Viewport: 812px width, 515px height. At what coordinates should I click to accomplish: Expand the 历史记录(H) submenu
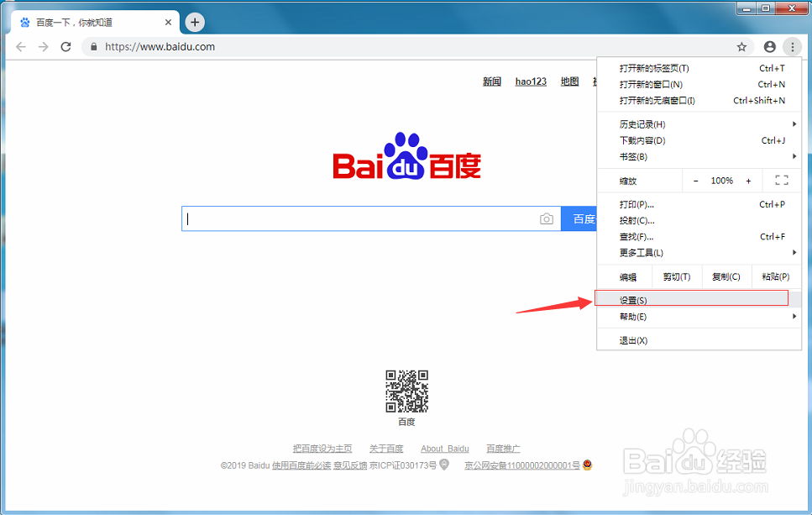(699, 124)
